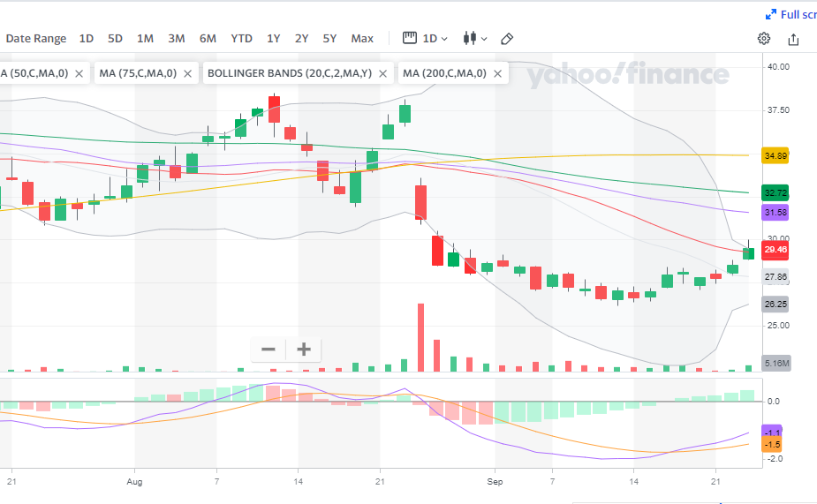The image size is (817, 504).
Task: Show the Max time range
Action: [362, 39]
